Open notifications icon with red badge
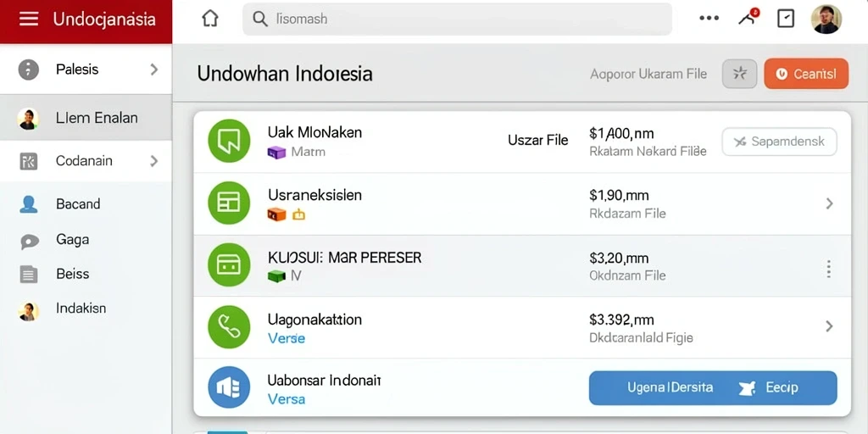This screenshot has width=868, height=434. tap(748, 18)
